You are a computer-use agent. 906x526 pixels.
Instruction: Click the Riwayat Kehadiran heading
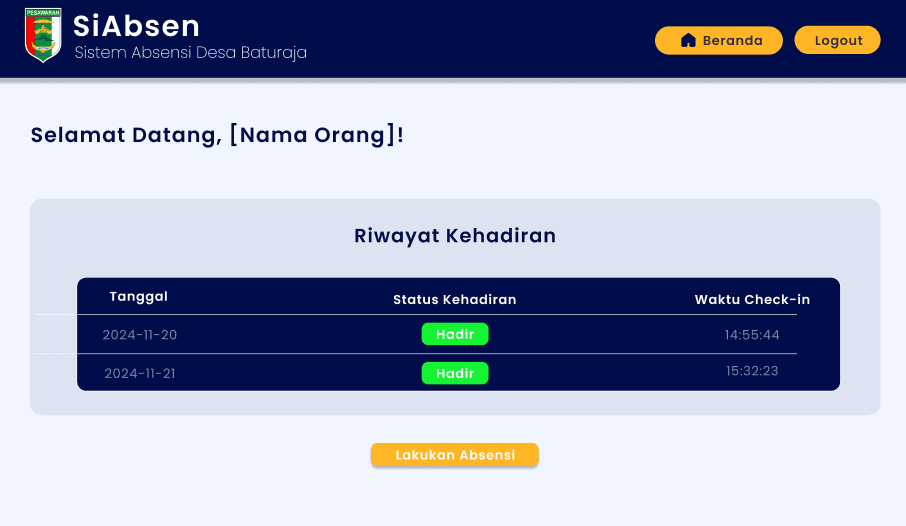coord(455,236)
